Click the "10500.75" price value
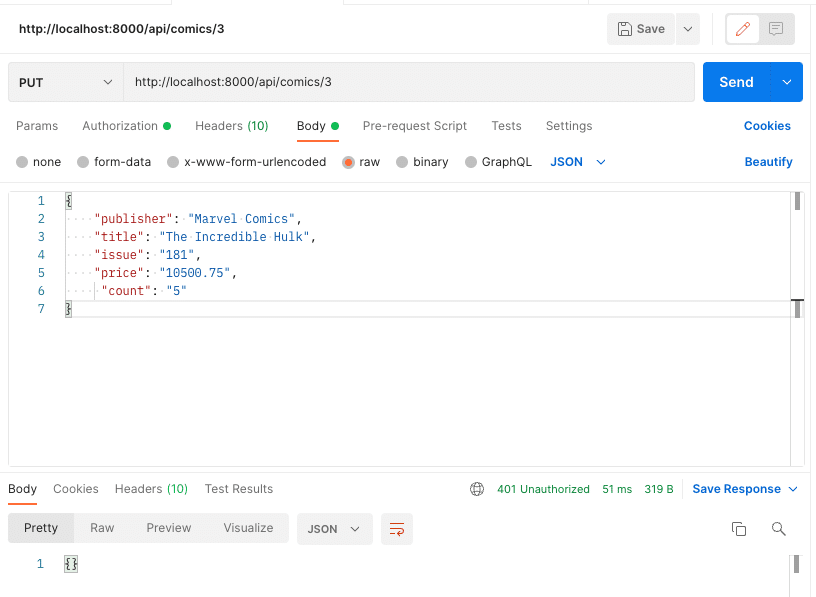The width and height of the screenshot is (816, 597). click(x=195, y=273)
